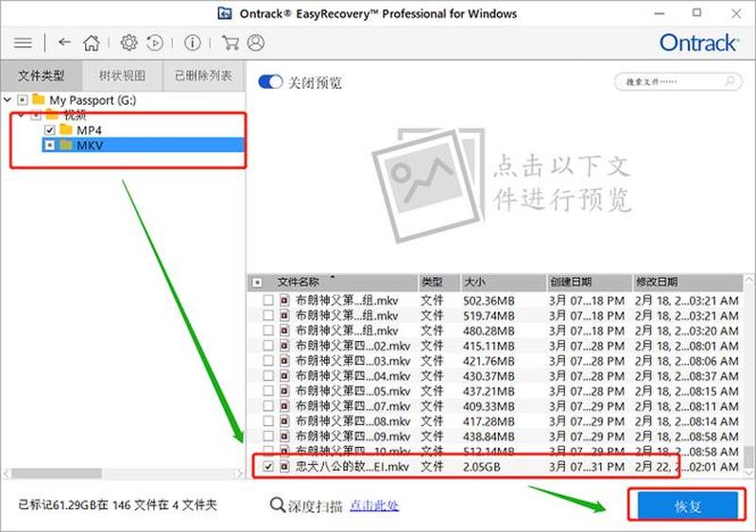Click the 437.21MB size cell
The width and height of the screenshot is (756, 532).
(x=489, y=390)
